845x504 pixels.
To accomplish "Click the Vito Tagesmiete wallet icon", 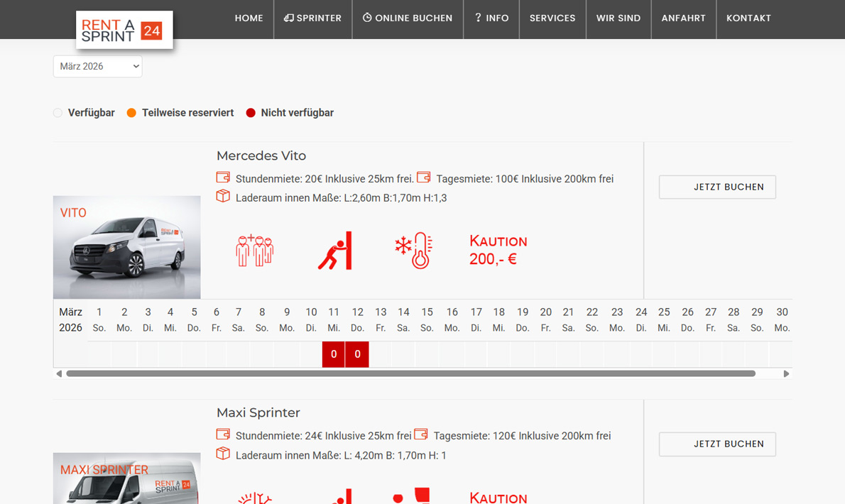I will pos(424,177).
